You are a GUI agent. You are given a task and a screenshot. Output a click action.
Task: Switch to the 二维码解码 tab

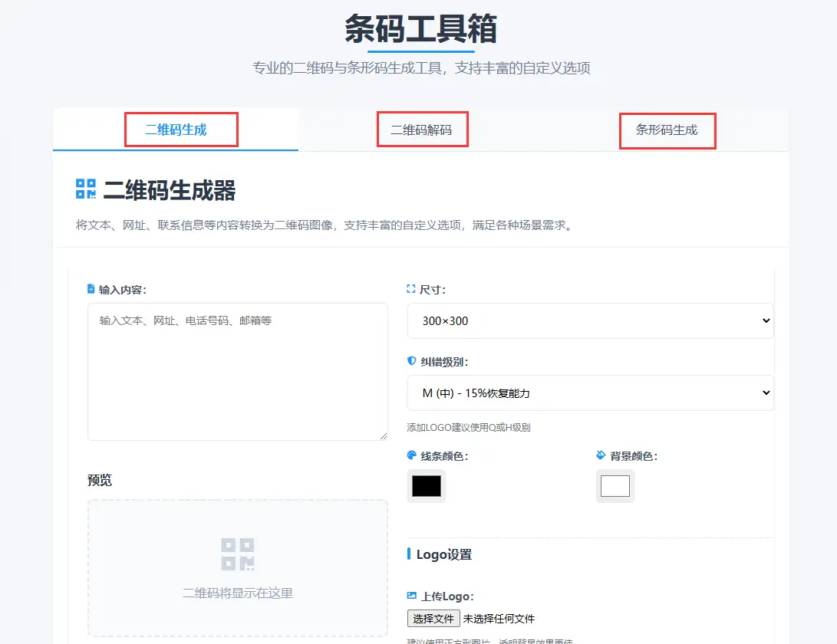(x=421, y=130)
